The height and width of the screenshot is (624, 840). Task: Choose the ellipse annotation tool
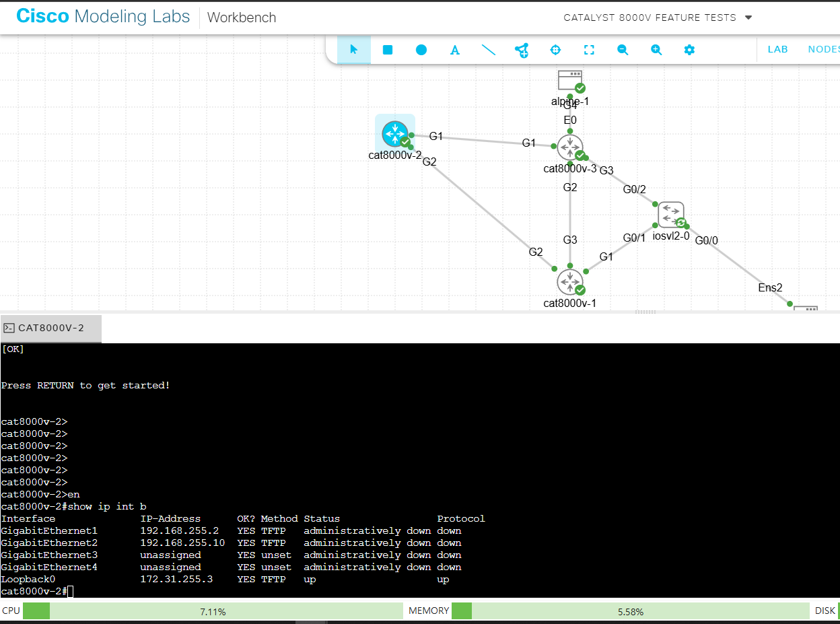point(421,50)
